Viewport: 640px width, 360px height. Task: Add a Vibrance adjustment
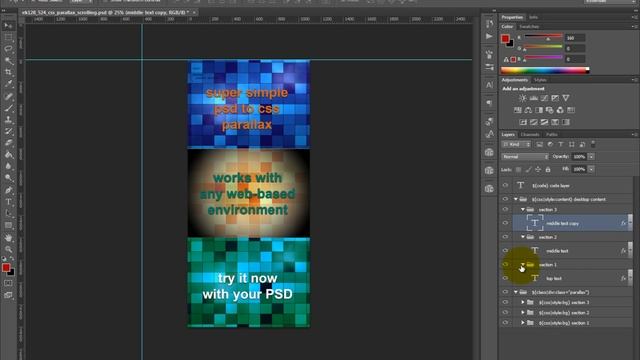coord(566,98)
